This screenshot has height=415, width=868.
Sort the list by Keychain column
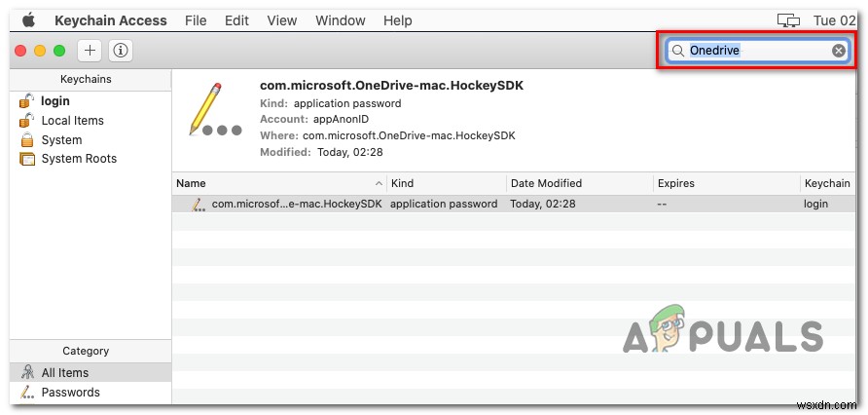point(827,183)
